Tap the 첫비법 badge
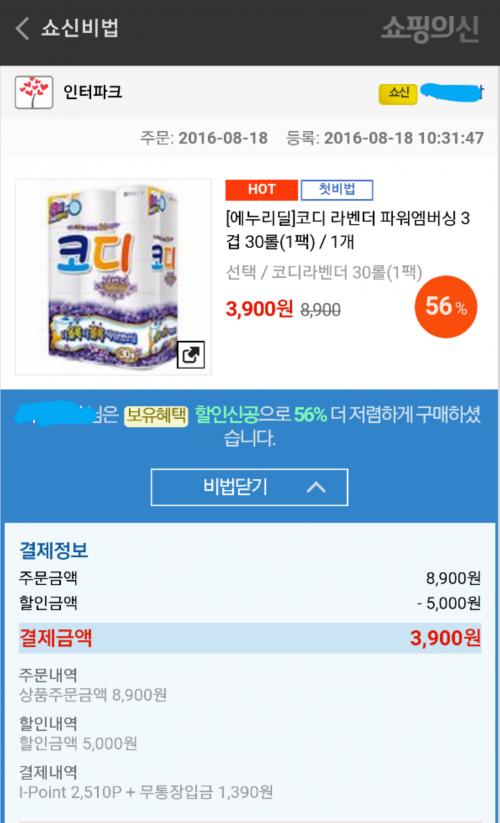Image resolution: width=500 pixels, height=823 pixels. [336, 189]
